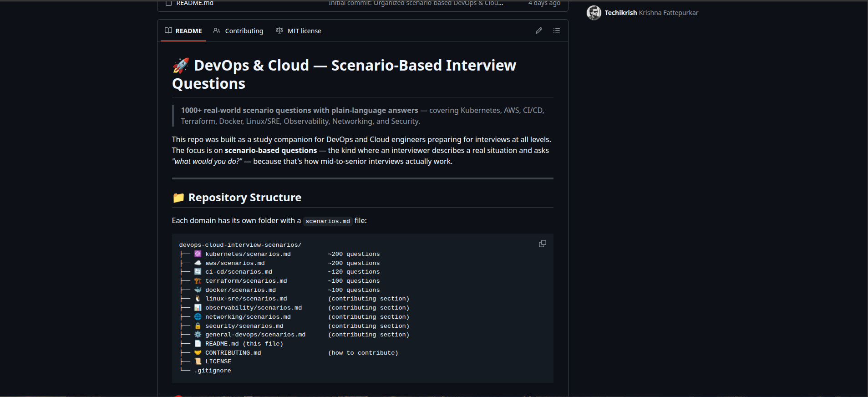Click the DevOps & Cloud main heading
This screenshot has width=868, height=397.
click(x=344, y=75)
